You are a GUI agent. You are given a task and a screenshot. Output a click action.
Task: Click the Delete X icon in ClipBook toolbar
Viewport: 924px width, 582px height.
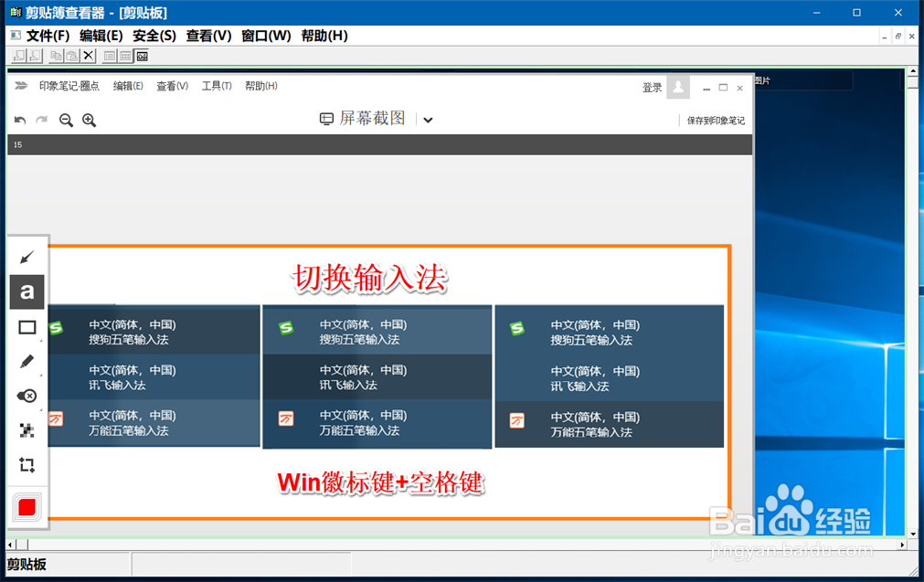(88, 56)
